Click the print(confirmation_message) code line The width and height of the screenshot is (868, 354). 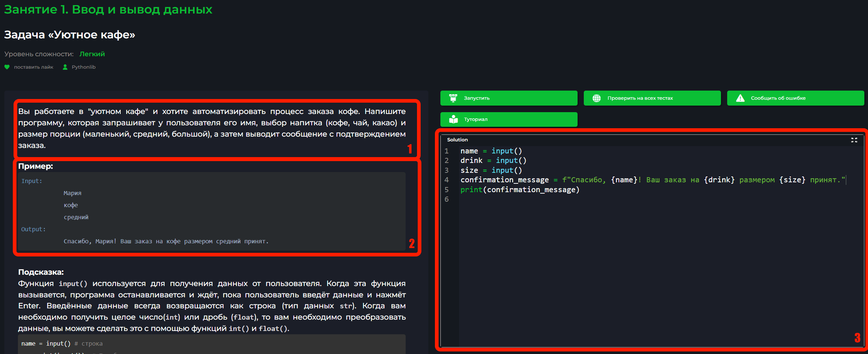520,190
